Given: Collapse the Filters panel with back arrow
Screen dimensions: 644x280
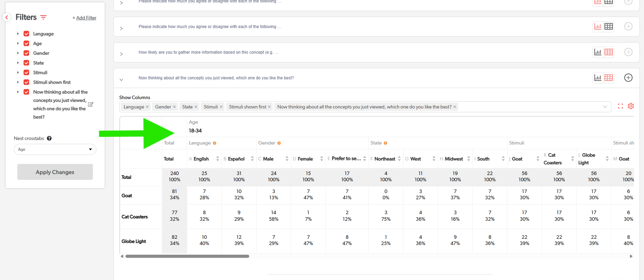Looking at the screenshot, I should [7, 17].
